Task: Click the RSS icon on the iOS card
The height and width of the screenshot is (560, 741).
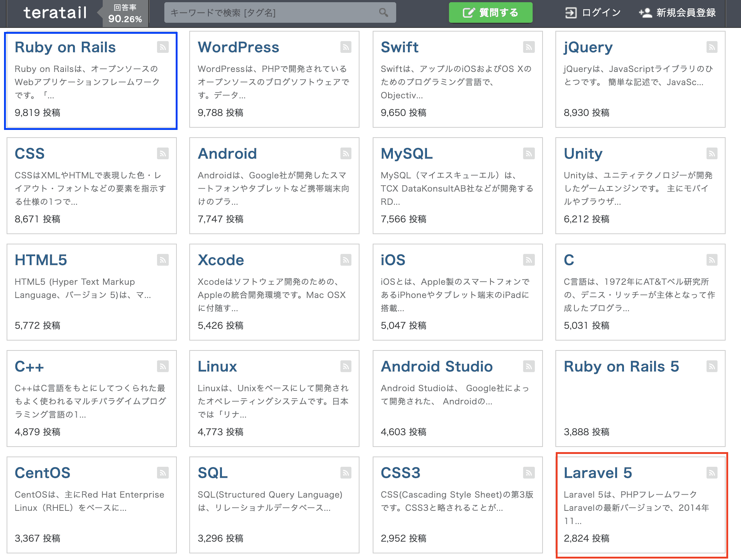Action: (x=529, y=260)
